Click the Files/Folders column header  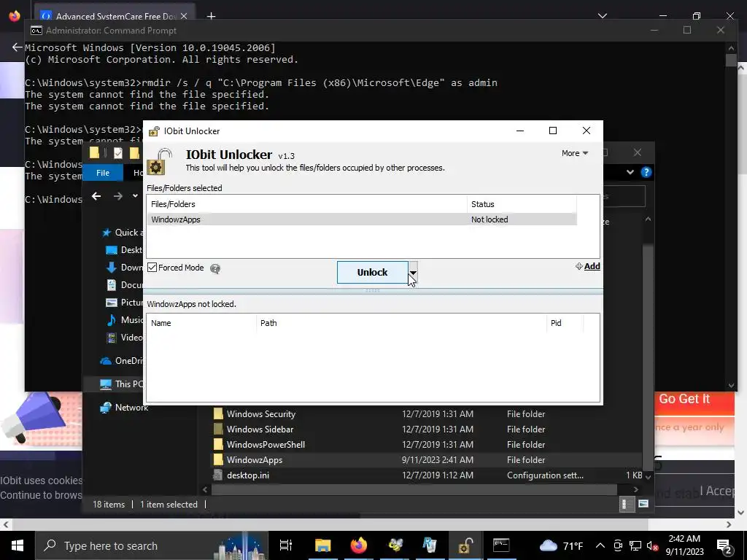(x=307, y=204)
